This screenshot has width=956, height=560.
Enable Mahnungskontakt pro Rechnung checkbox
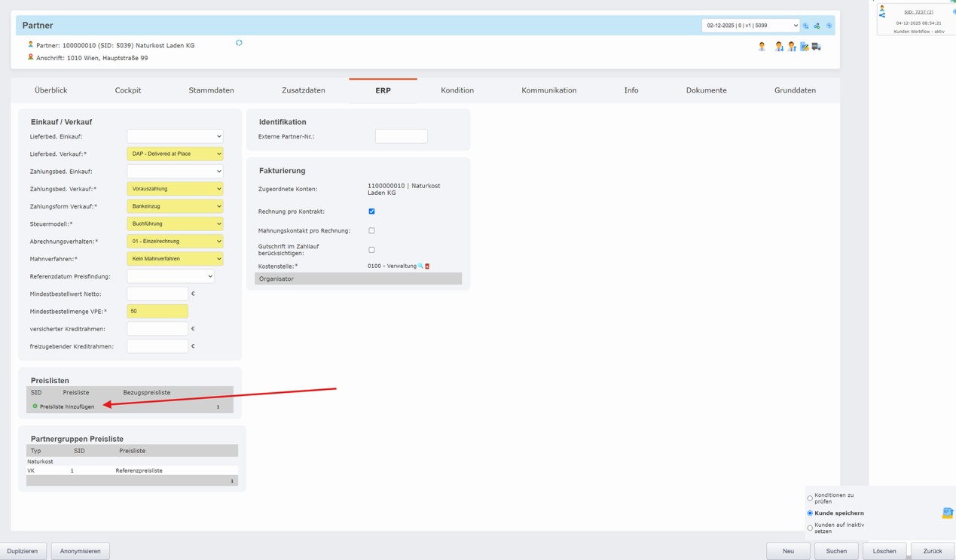371,231
